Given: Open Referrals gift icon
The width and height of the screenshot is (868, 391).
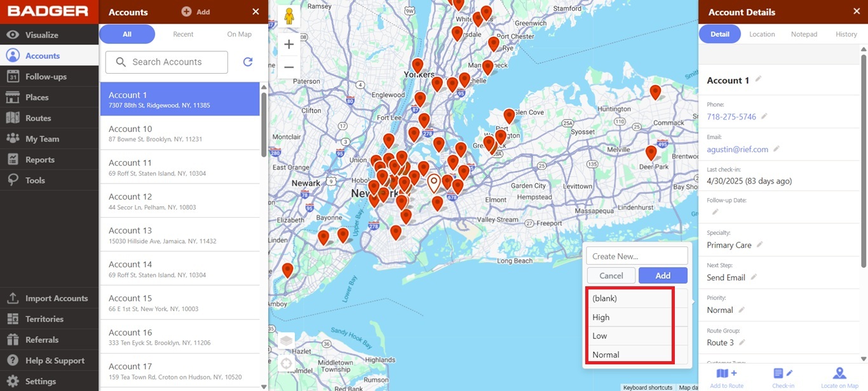Looking at the screenshot, I should pyautogui.click(x=13, y=340).
